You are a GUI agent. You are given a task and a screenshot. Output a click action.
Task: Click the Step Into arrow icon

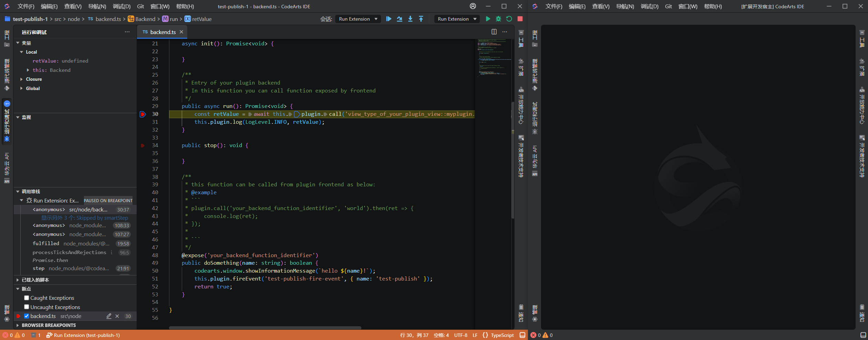coord(410,19)
